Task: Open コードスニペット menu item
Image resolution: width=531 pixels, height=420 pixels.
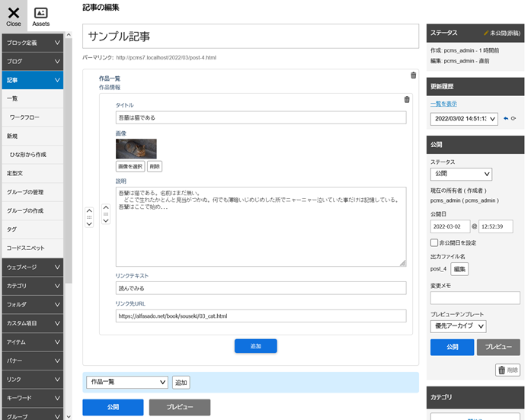Action: pyautogui.click(x=33, y=248)
